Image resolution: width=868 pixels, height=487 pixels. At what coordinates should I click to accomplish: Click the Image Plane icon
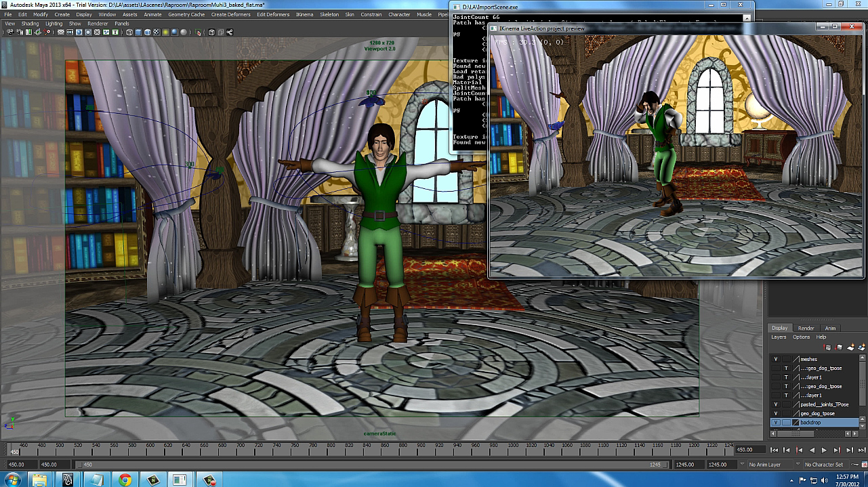click(x=38, y=32)
